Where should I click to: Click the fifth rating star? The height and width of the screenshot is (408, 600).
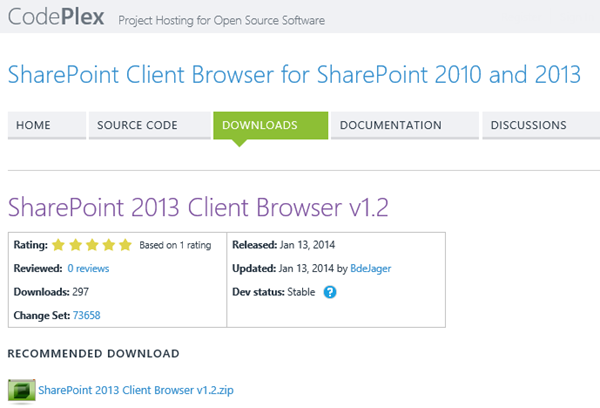pyautogui.click(x=125, y=245)
